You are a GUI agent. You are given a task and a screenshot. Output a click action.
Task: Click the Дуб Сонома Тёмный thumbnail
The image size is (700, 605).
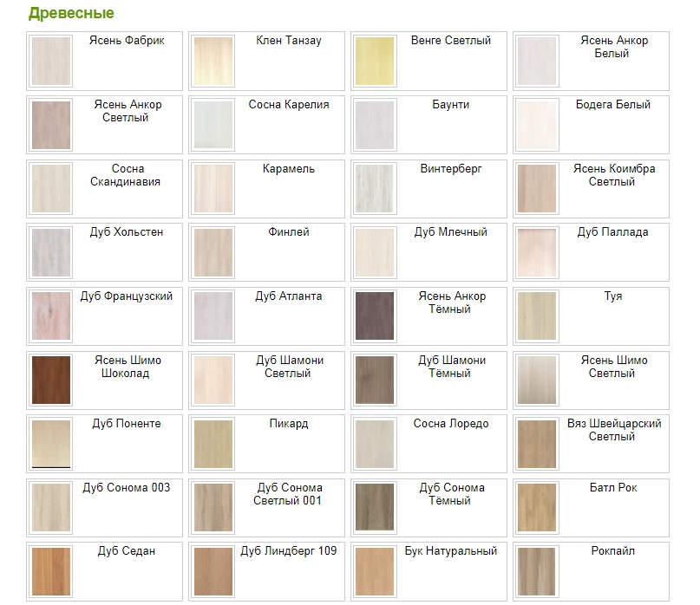pyautogui.click(x=376, y=508)
